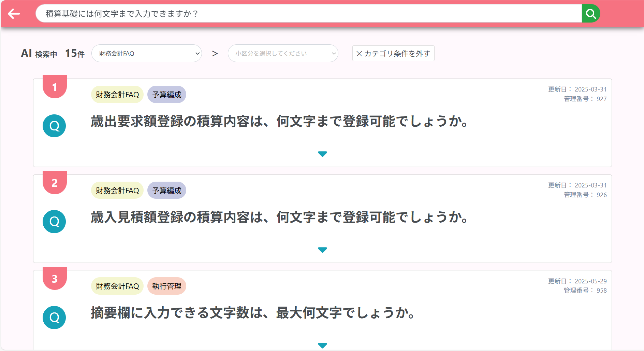Expand answer for result 2 arrow
This screenshot has height=351, width=644.
pyautogui.click(x=322, y=250)
